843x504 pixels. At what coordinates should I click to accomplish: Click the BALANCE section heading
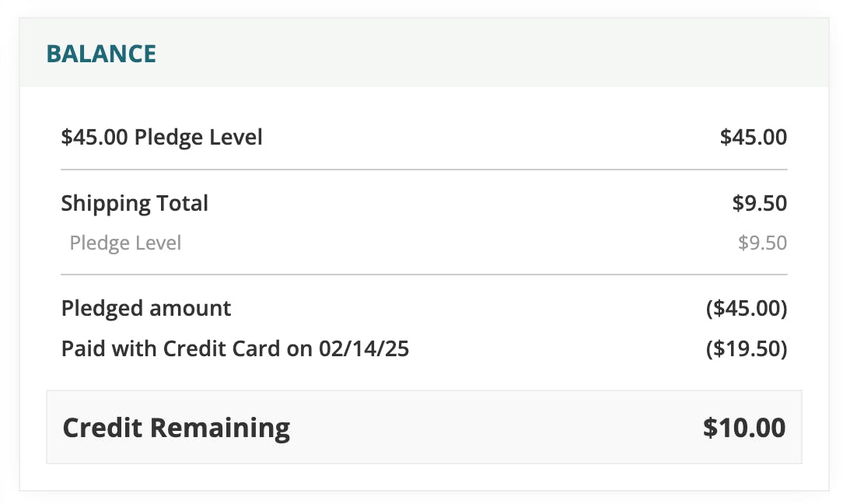point(101,54)
